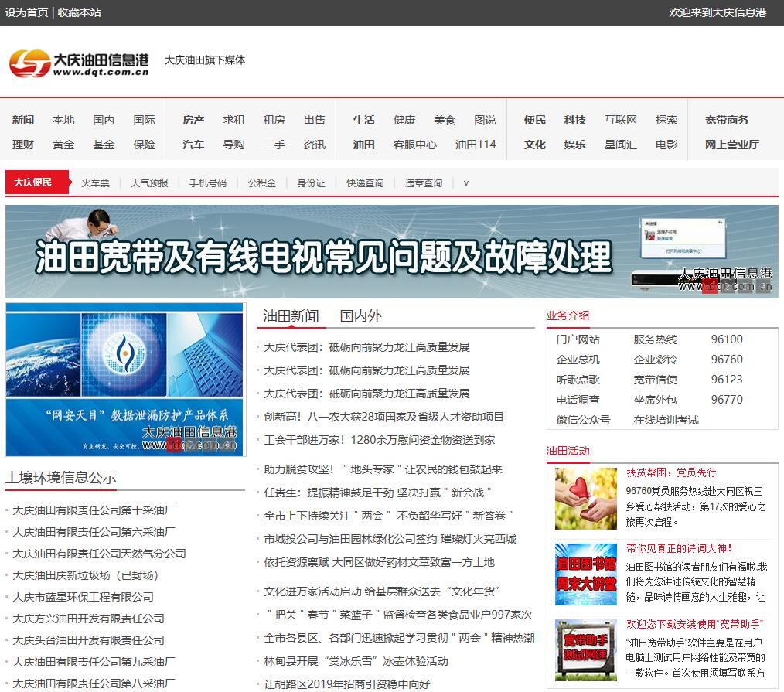Open the 手机号码 lookup link
Screen dimensions: 784x692
tap(208, 183)
